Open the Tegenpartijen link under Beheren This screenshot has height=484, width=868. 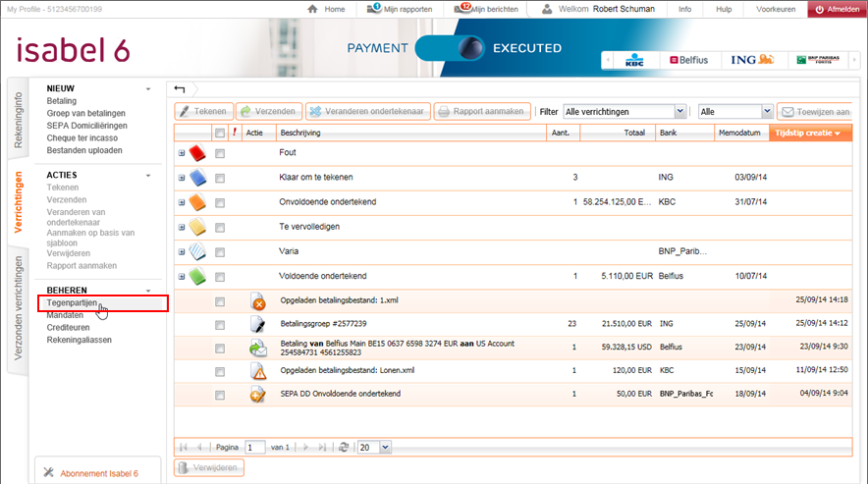coord(74,303)
